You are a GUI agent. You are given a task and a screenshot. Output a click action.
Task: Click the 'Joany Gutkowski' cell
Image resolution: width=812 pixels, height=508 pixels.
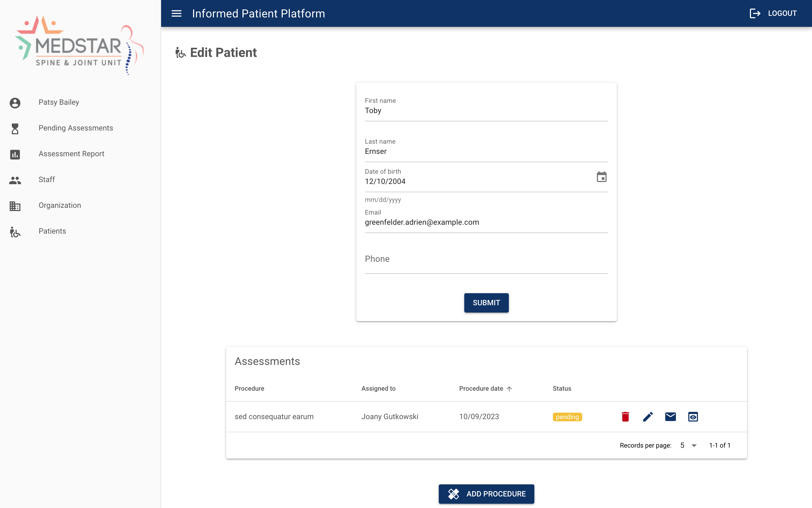pos(390,417)
